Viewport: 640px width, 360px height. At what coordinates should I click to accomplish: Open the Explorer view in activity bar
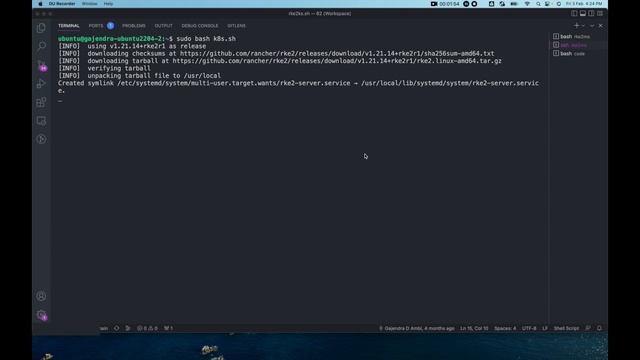point(41,28)
